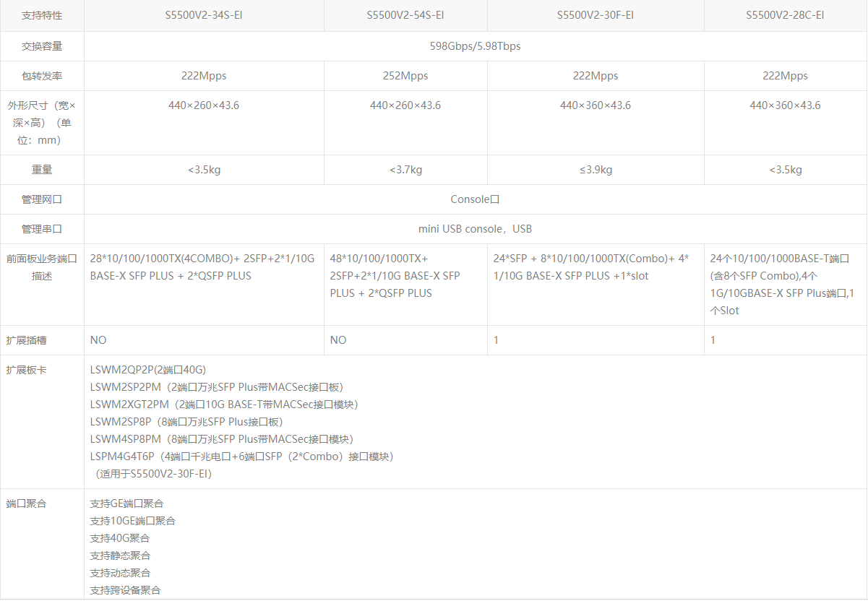The height and width of the screenshot is (601, 868).
Task: Select the 支持跨设备聚合 line
Action: (x=126, y=590)
